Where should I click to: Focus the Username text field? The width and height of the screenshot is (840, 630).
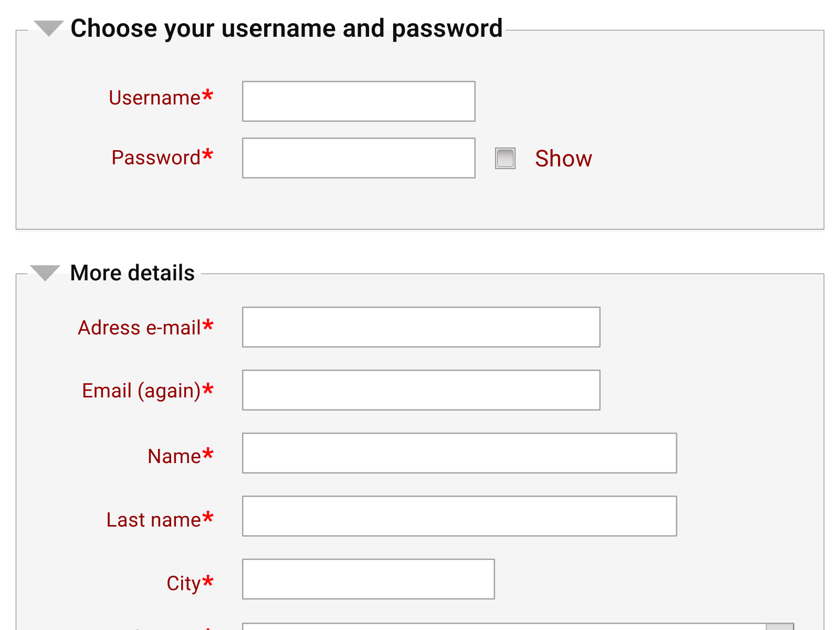click(359, 101)
